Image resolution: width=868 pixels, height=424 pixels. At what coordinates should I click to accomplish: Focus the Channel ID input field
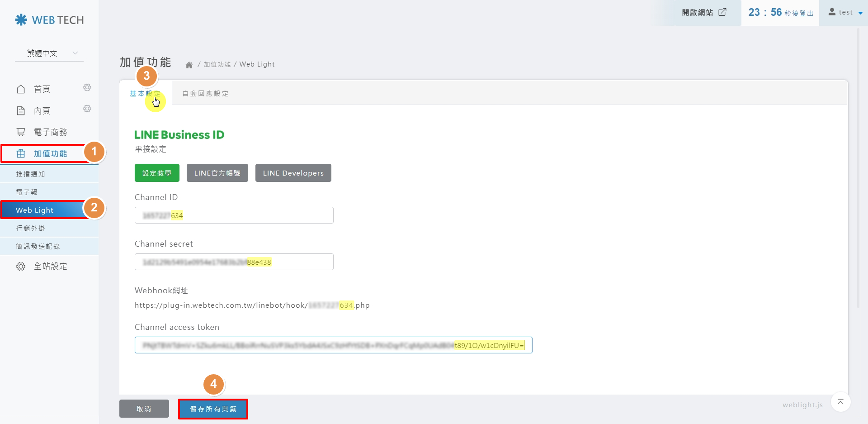point(234,215)
